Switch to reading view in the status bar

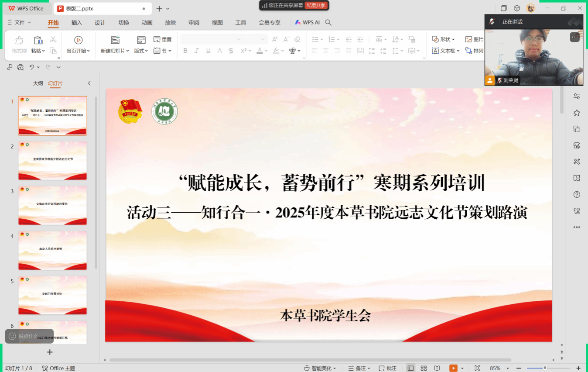[437, 368]
